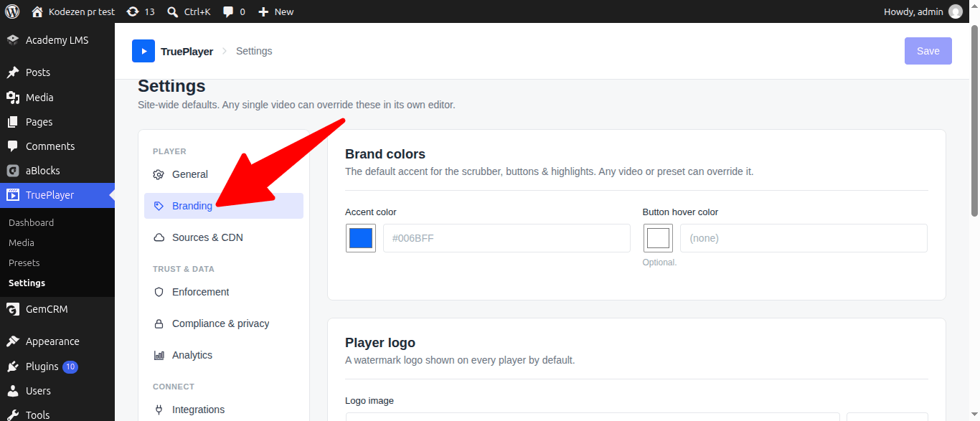Click the Sources & CDN cloud icon
Viewport: 980px width, 421px height.
click(159, 237)
